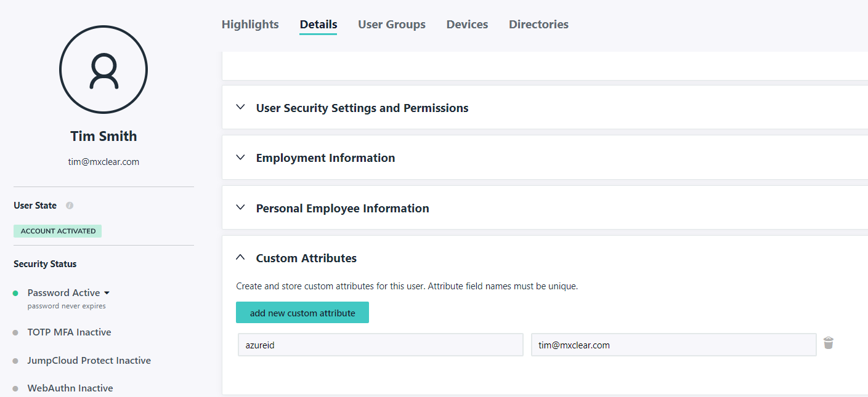Click the Security Status heading

pos(45,264)
